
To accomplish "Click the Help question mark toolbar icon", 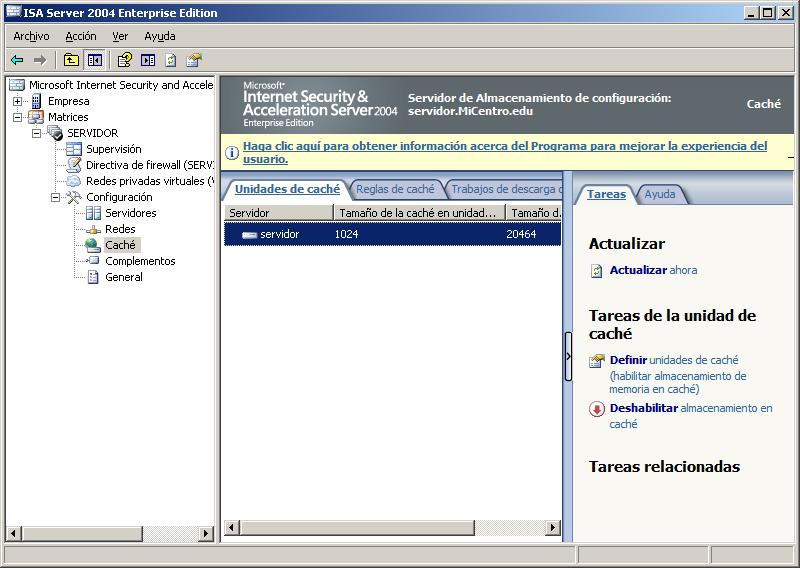I will click(x=124, y=60).
